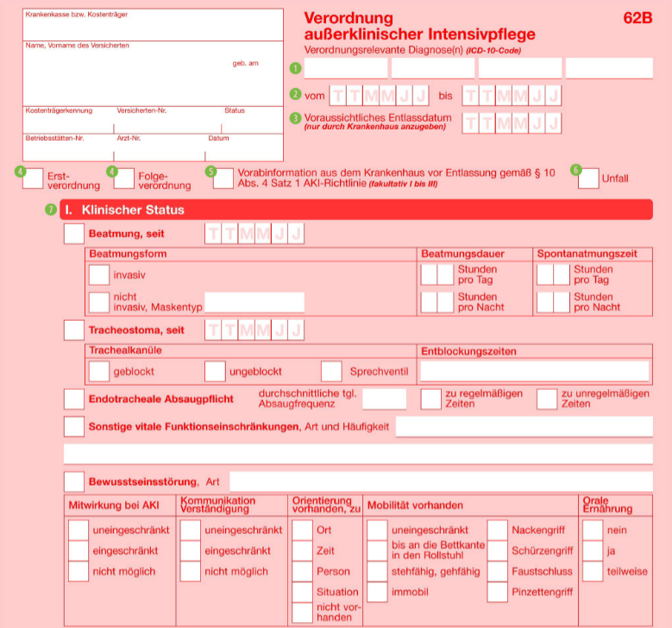Click the Betriebsstätten-Nr. field
The image size is (672, 628).
pyautogui.click(x=68, y=148)
